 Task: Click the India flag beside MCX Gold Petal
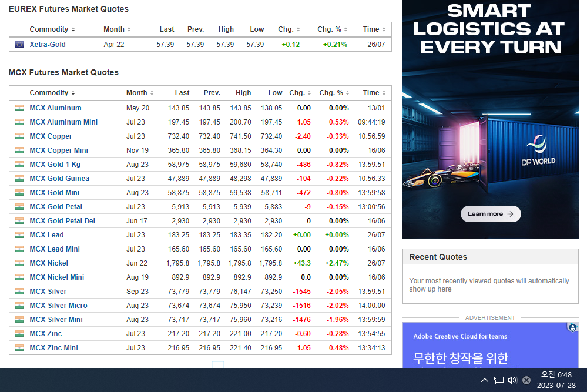19,207
